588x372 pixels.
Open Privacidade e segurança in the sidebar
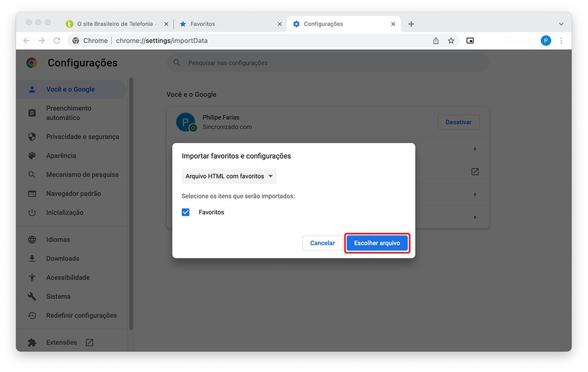(82, 137)
